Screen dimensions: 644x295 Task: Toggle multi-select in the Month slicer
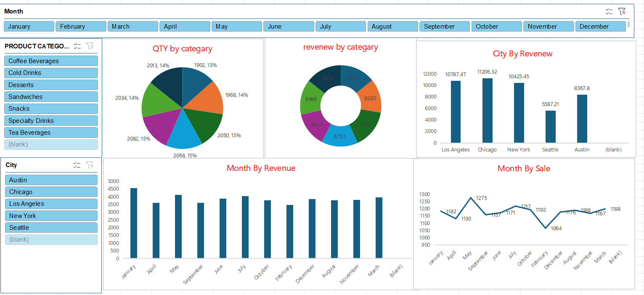pyautogui.click(x=609, y=11)
